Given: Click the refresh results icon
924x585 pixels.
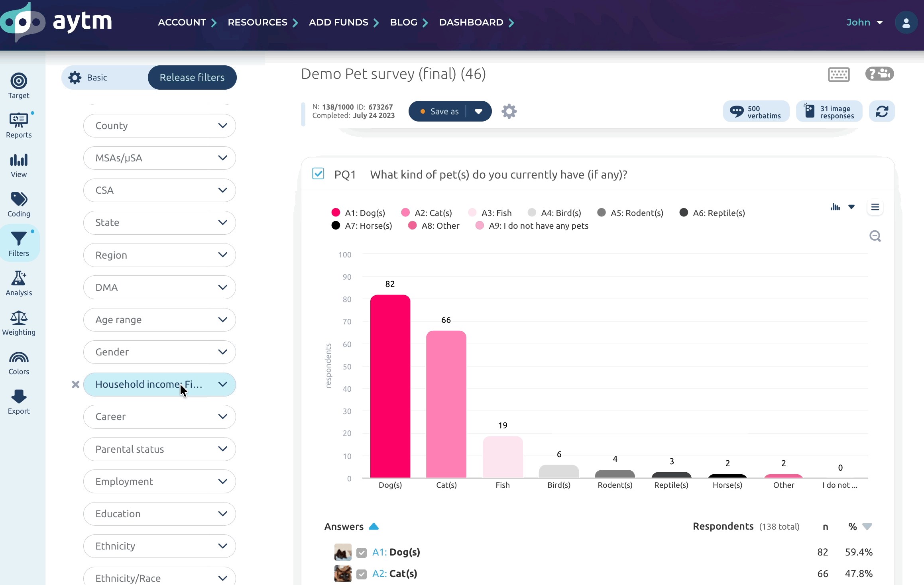Looking at the screenshot, I should pyautogui.click(x=882, y=111).
